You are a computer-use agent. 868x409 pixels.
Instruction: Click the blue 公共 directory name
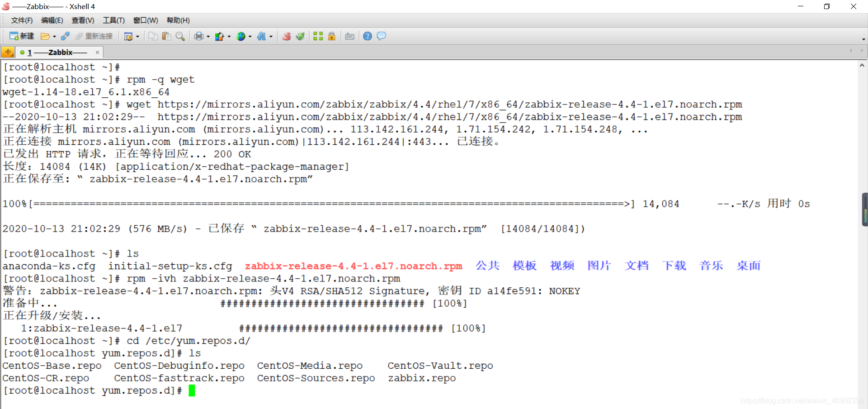coord(487,266)
